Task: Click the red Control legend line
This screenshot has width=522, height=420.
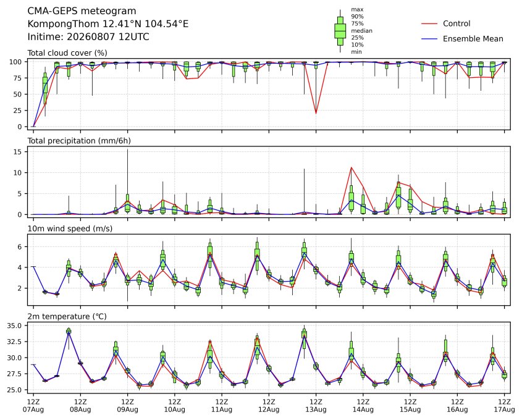Action: 429,23
